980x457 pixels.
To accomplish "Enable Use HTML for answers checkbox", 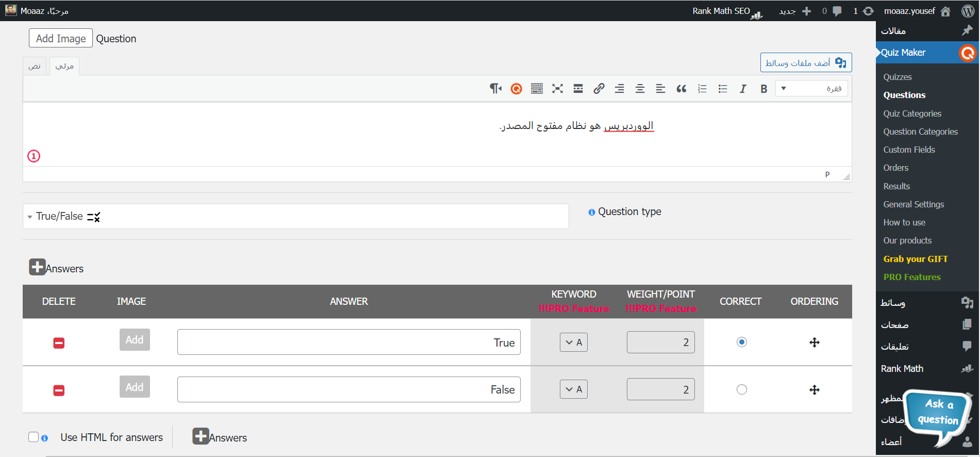I will point(34,437).
